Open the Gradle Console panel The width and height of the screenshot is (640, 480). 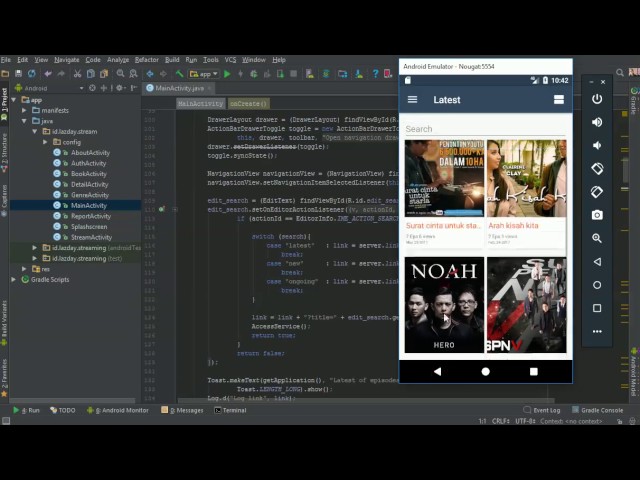tap(598, 410)
